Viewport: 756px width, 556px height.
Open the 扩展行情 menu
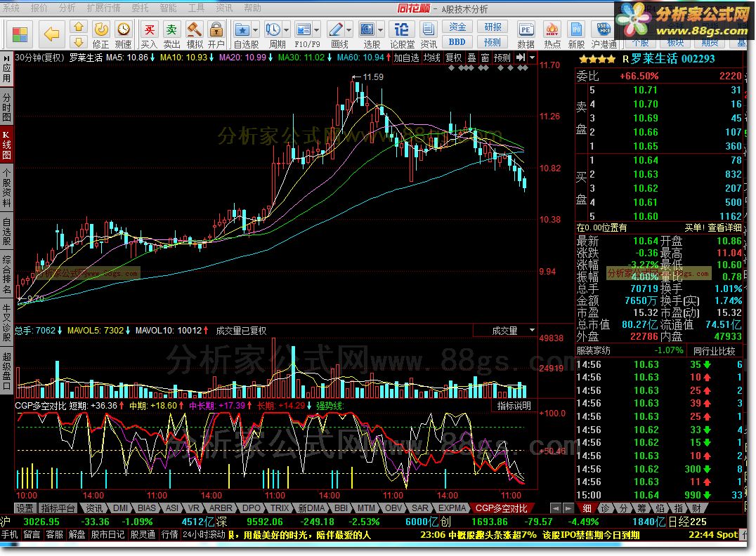(104, 8)
